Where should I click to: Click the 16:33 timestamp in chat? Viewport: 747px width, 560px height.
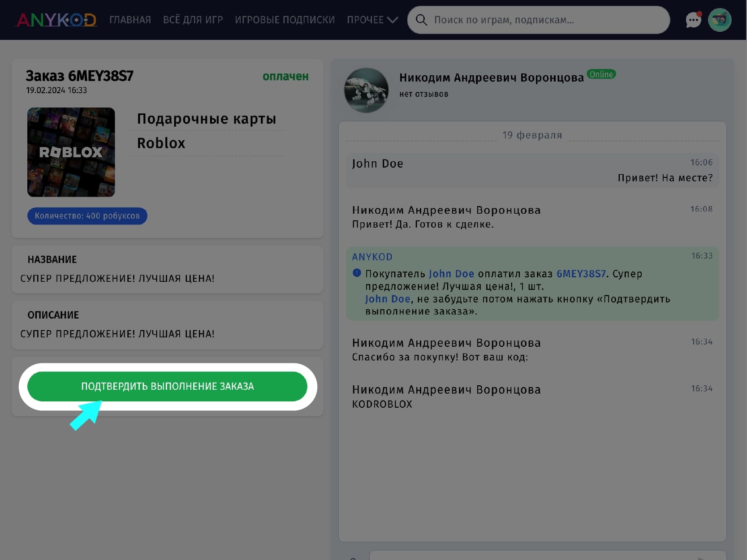pos(702,256)
